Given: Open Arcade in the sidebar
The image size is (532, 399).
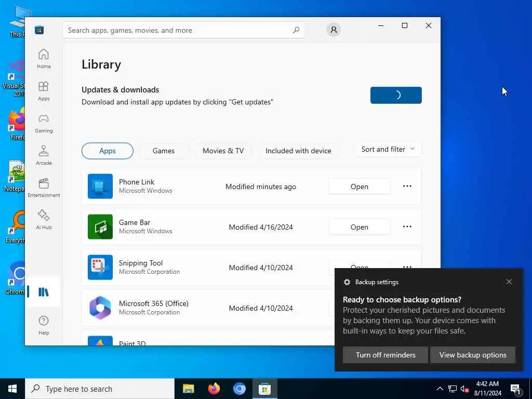Looking at the screenshot, I should (44, 155).
